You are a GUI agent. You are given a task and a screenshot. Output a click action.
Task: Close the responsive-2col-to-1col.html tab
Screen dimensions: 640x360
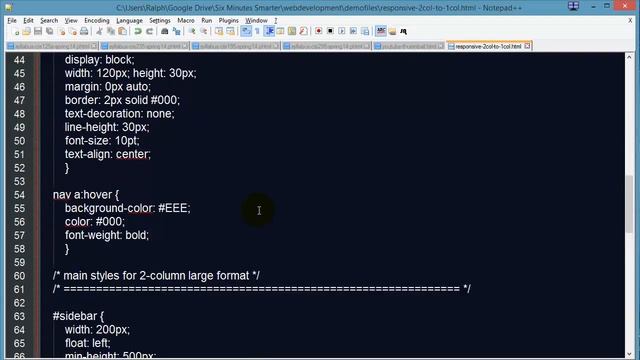[527, 46]
